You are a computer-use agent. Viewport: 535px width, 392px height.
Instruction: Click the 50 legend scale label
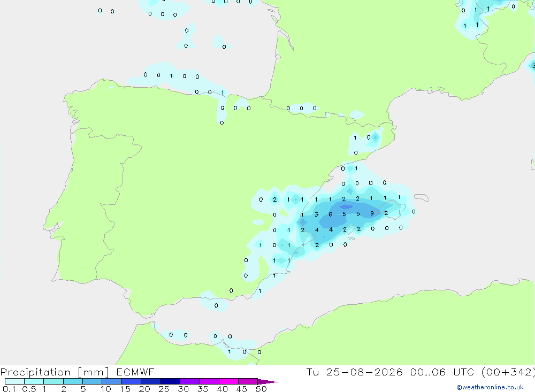(x=261, y=389)
